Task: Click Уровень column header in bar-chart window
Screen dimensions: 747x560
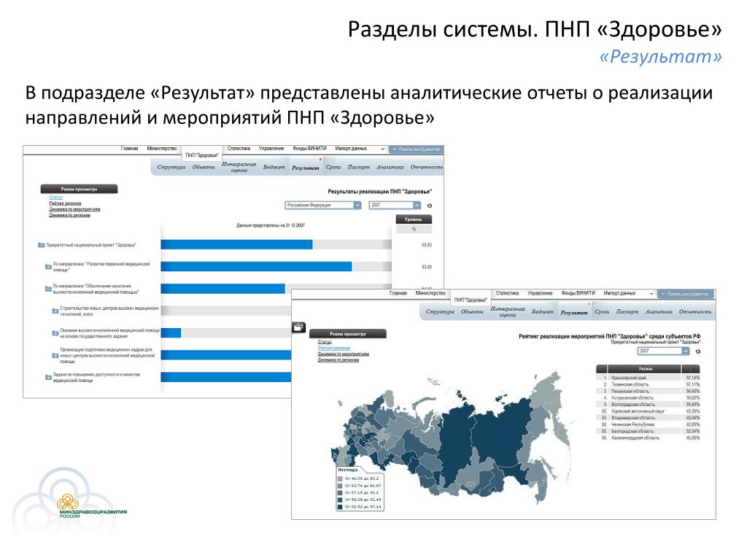Action: pyautogui.click(x=414, y=219)
